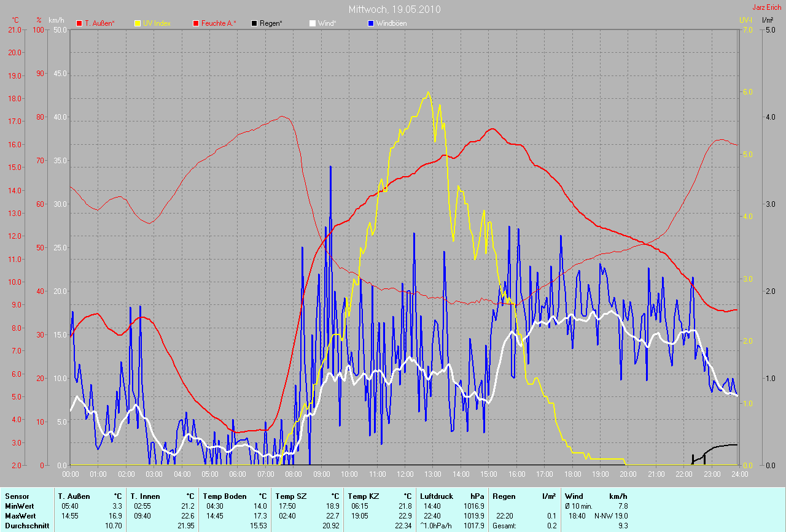The height and width of the screenshot is (532, 786).
Task: Click the '12:00' time axis label
Action: point(405,474)
